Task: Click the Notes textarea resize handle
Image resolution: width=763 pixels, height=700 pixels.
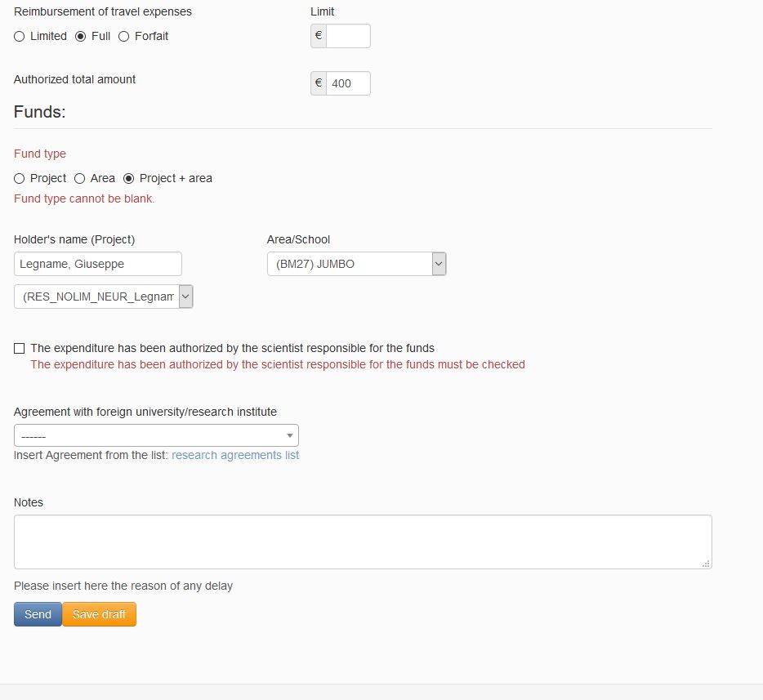Action: [x=706, y=564]
